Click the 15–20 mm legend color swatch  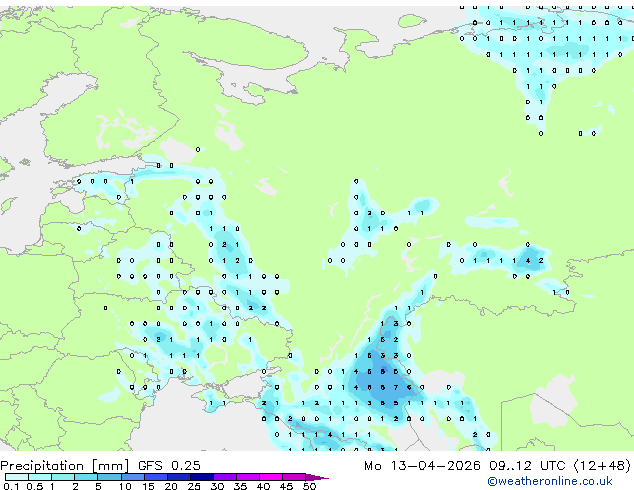click(155, 477)
